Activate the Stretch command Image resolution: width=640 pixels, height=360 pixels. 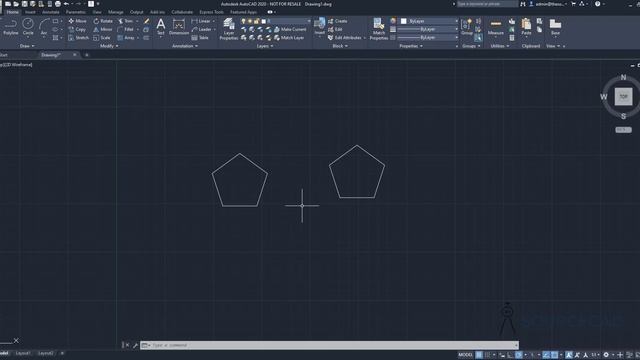click(78, 38)
